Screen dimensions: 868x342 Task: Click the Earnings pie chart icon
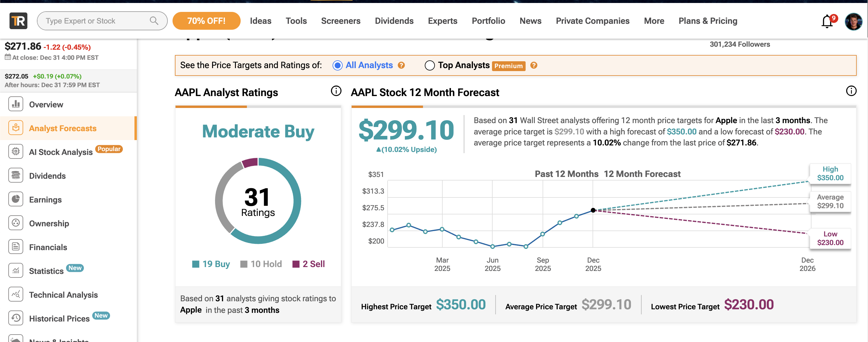pyautogui.click(x=15, y=199)
